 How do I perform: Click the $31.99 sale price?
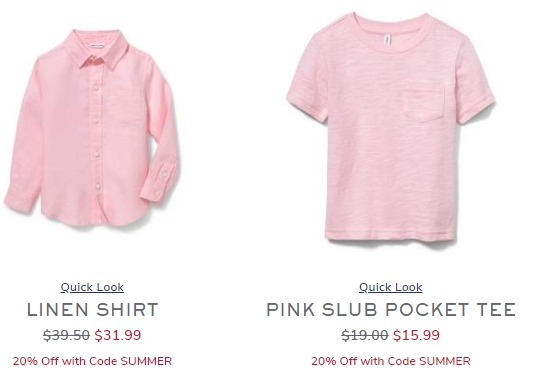[118, 335]
